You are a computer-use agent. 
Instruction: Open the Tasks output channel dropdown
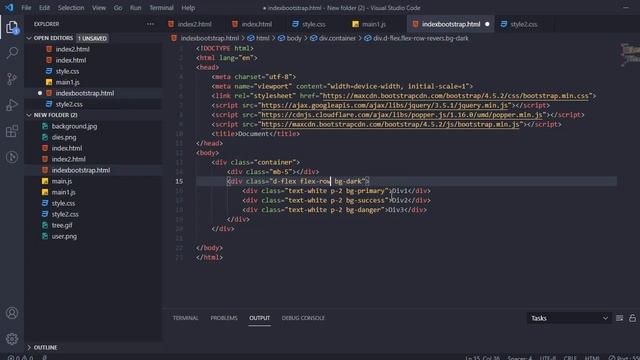coord(569,318)
